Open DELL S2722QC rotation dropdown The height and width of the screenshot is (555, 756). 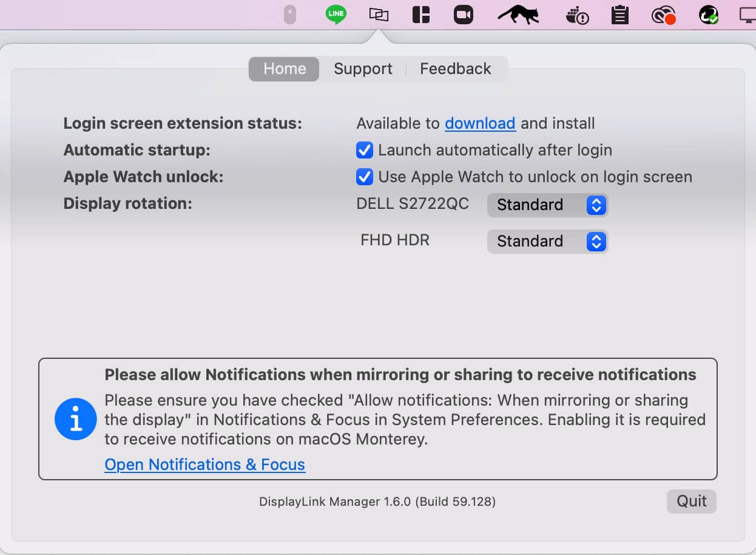click(547, 205)
